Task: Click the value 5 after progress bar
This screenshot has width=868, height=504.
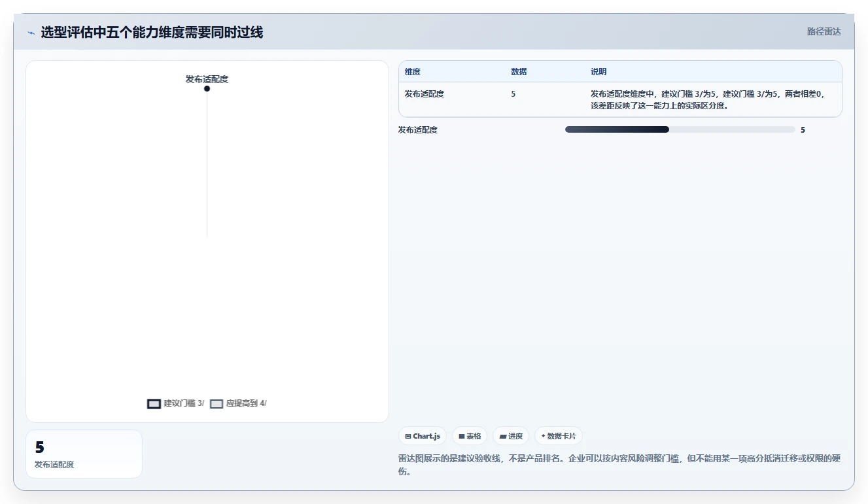Action: [x=803, y=130]
